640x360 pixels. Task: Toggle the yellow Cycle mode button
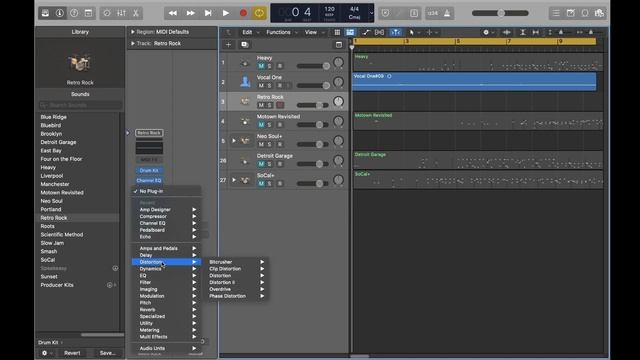[259, 13]
